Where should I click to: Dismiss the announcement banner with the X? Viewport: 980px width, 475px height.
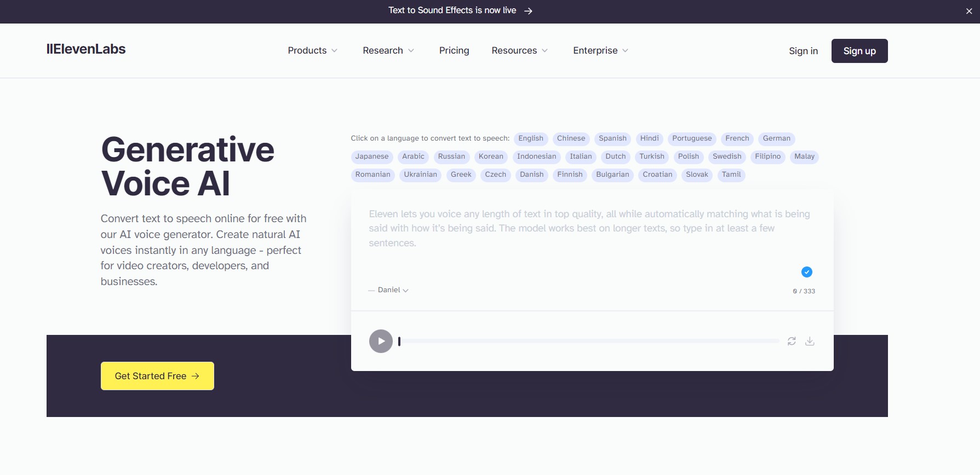[969, 11]
